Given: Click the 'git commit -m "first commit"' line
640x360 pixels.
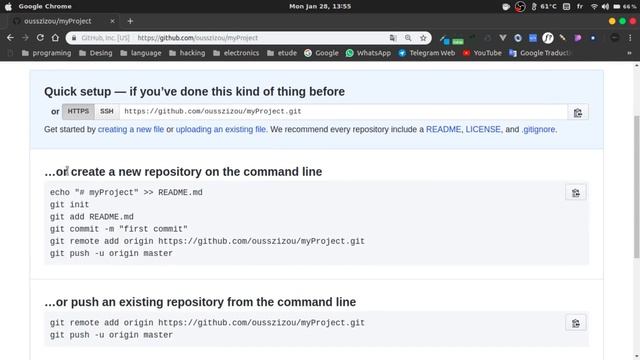Looking at the screenshot, I should [119, 229].
